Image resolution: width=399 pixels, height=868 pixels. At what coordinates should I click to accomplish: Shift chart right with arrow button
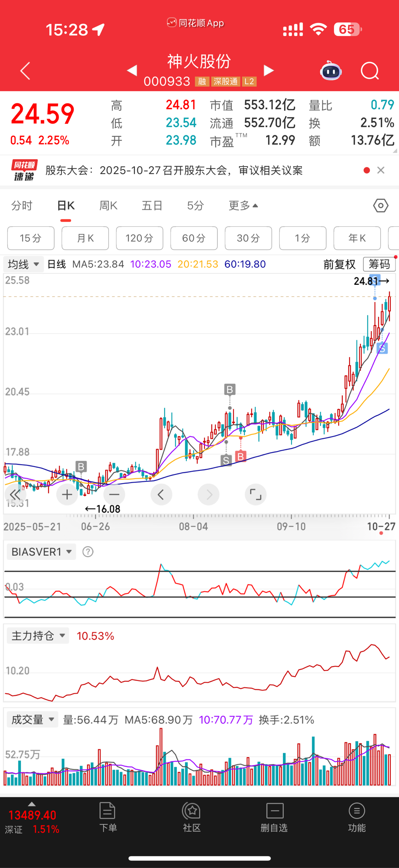tap(209, 495)
